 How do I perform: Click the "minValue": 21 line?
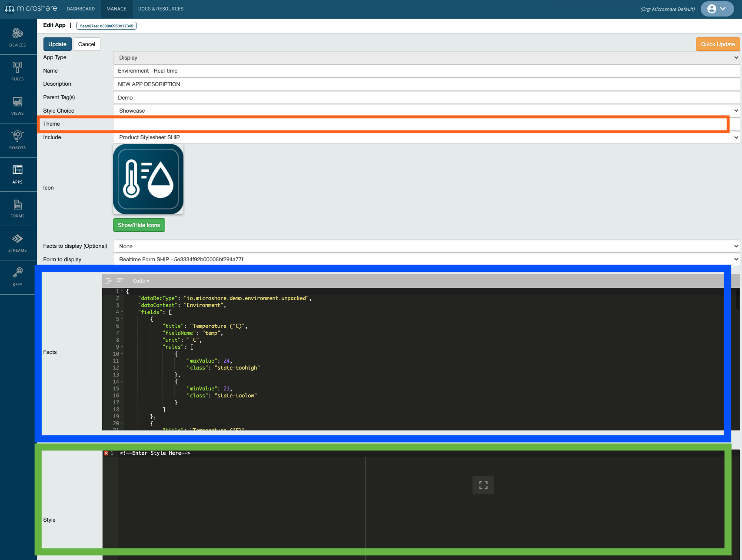pos(210,389)
